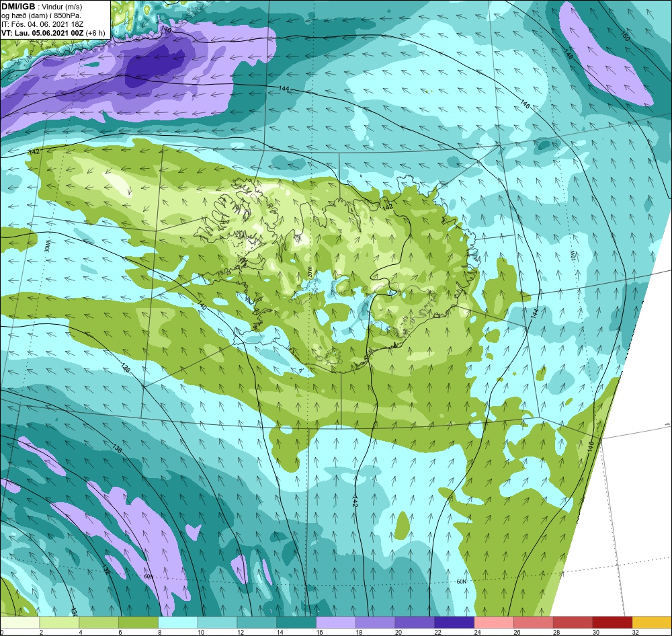Click the '20W' longitude label over Iceland
This screenshot has width=672, height=636.
point(308,271)
